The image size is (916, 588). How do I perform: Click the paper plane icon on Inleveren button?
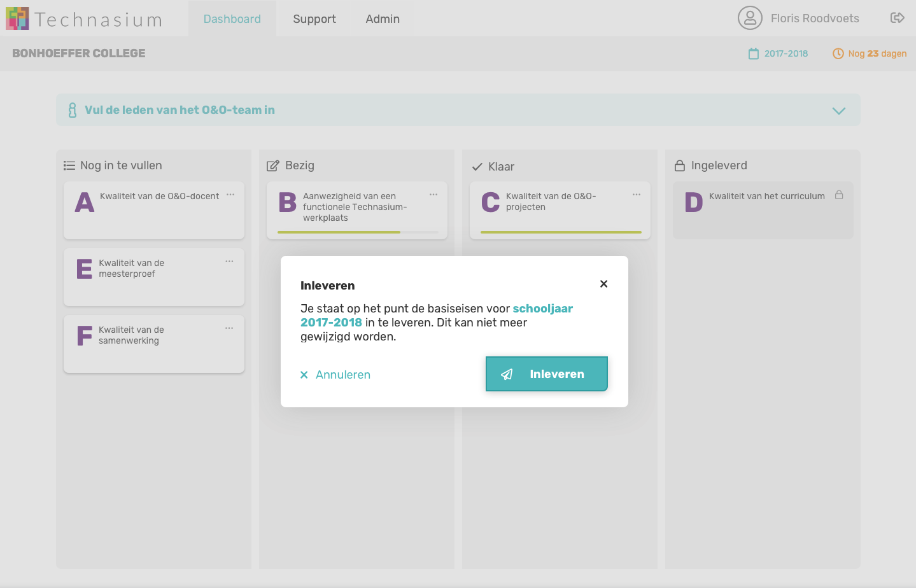pos(507,374)
